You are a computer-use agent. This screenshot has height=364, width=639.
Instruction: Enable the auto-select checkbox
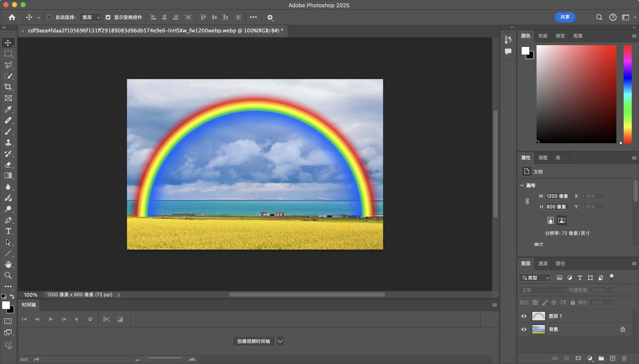pos(49,17)
